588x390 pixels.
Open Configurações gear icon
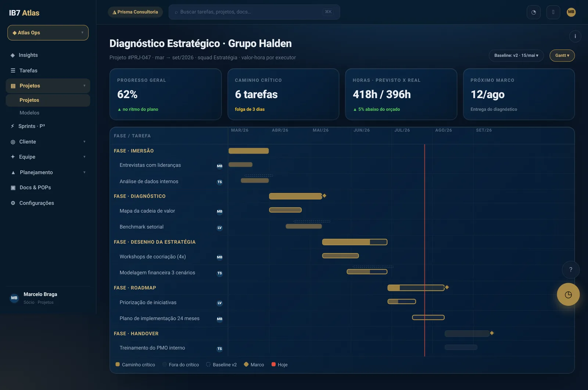point(13,203)
